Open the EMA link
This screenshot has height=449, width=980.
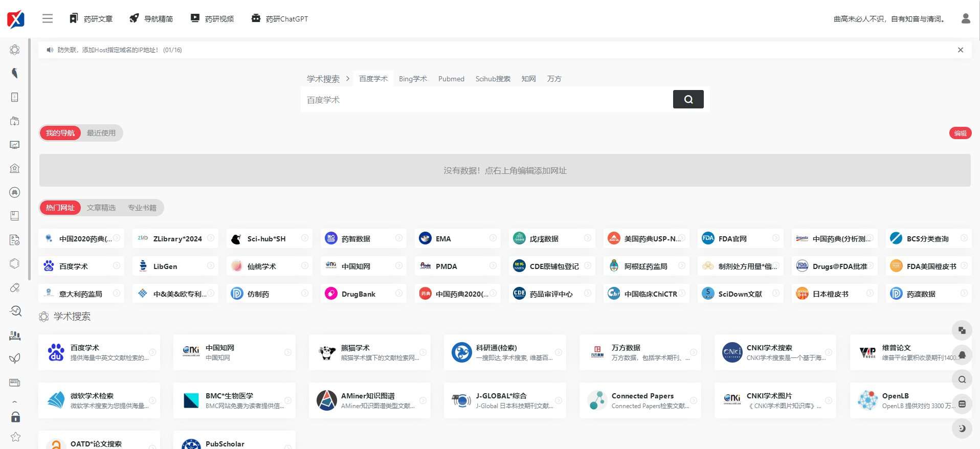pos(458,238)
